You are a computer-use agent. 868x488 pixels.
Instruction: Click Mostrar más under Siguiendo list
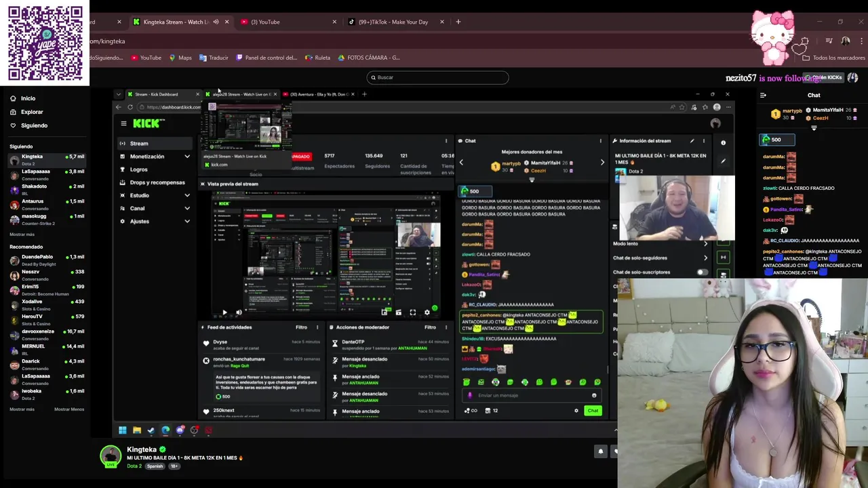click(22, 235)
